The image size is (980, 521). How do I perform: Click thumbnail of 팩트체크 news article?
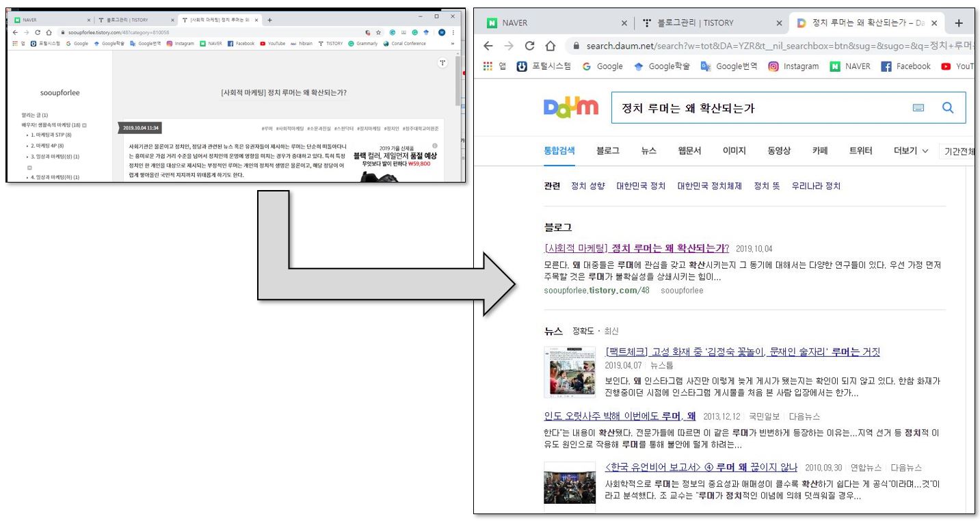tap(570, 372)
